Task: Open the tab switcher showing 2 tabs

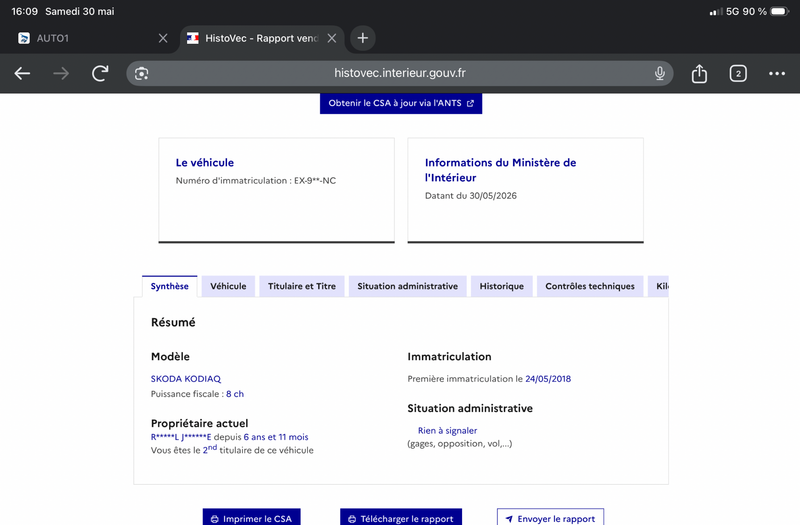Action: tap(738, 73)
